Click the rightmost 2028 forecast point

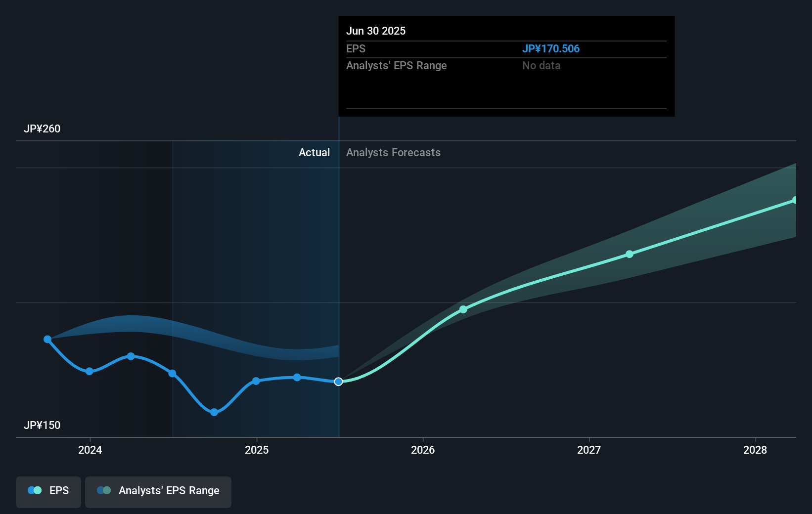(795, 200)
